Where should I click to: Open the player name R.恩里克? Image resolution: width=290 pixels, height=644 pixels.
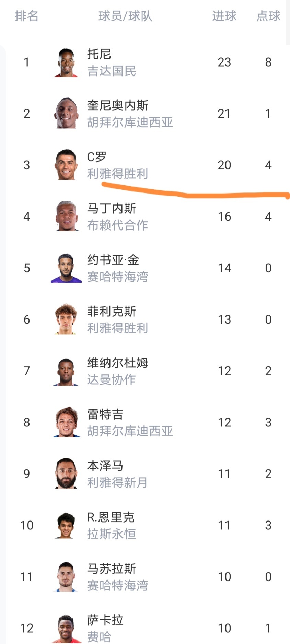[111, 517]
